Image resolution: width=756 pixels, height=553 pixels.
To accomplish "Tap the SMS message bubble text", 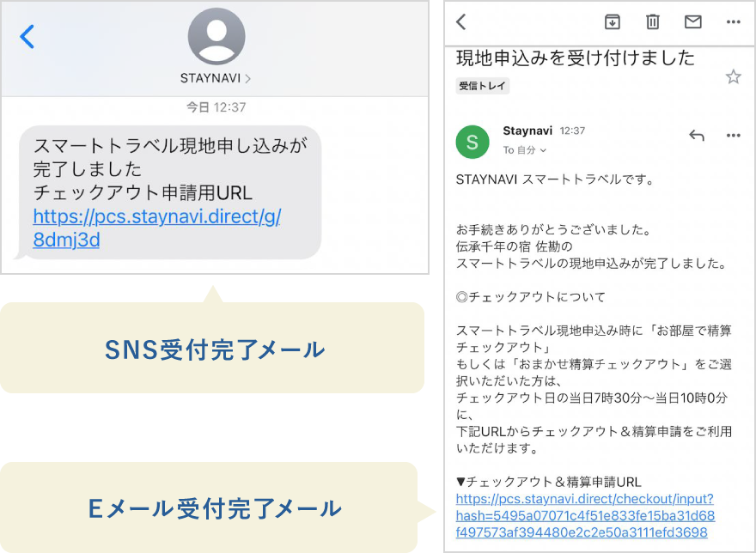I will [170, 192].
